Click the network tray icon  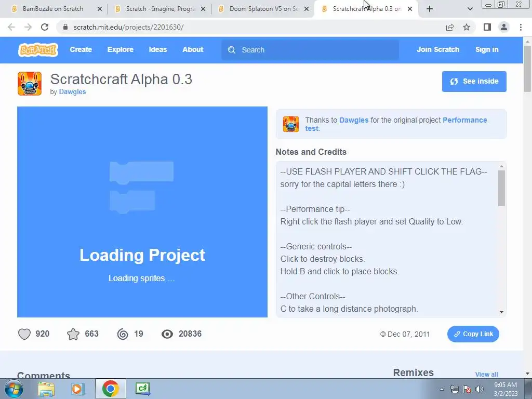[454, 389]
